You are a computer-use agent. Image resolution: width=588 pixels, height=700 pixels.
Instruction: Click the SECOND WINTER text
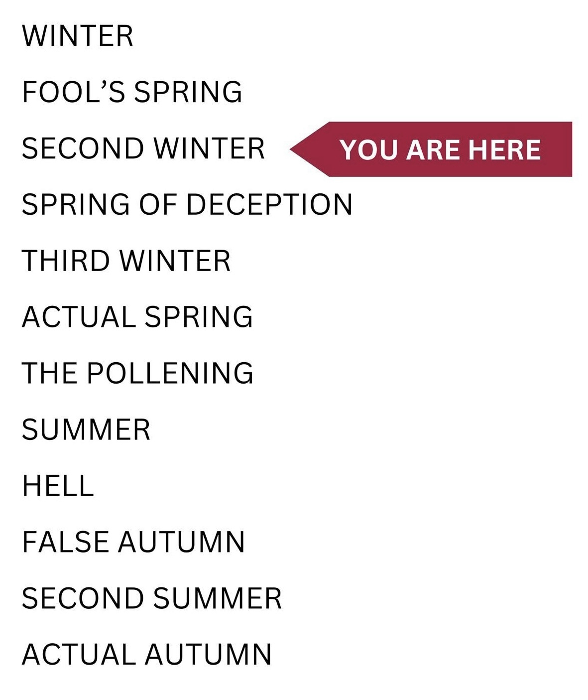tap(143, 148)
